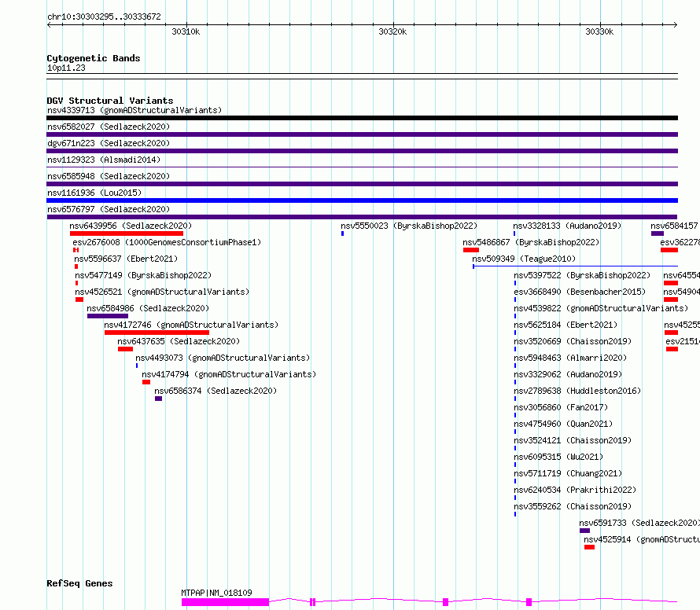Select nsv6585948 (Sedlazeck2020) label
Viewport: 700px width, 610px height.
(109, 176)
